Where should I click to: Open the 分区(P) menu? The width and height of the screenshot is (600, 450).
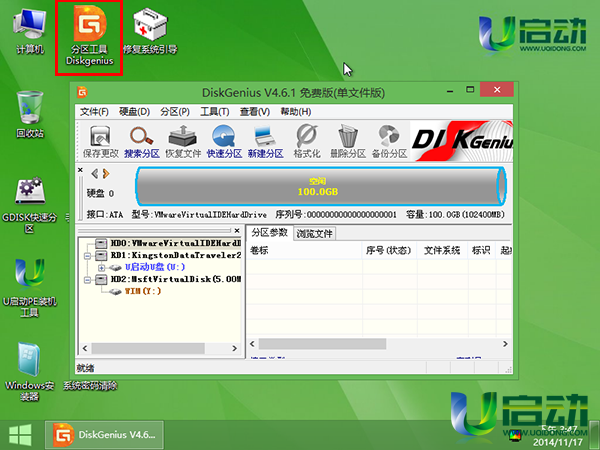click(175, 112)
